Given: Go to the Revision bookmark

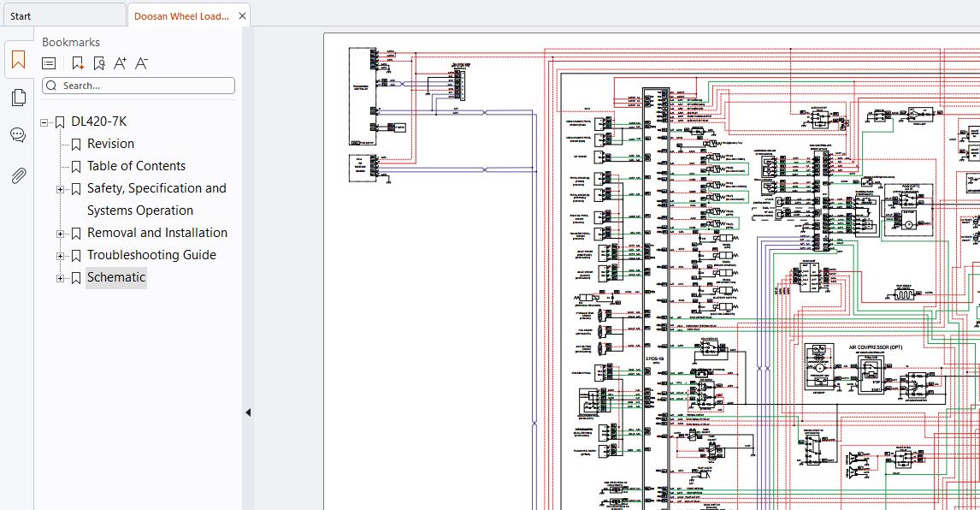Looking at the screenshot, I should pyautogui.click(x=110, y=144).
